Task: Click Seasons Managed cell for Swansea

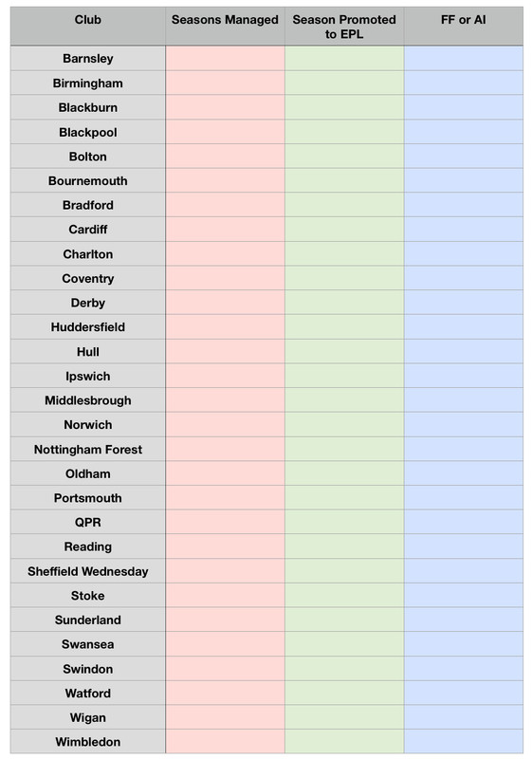Action: coord(225,644)
